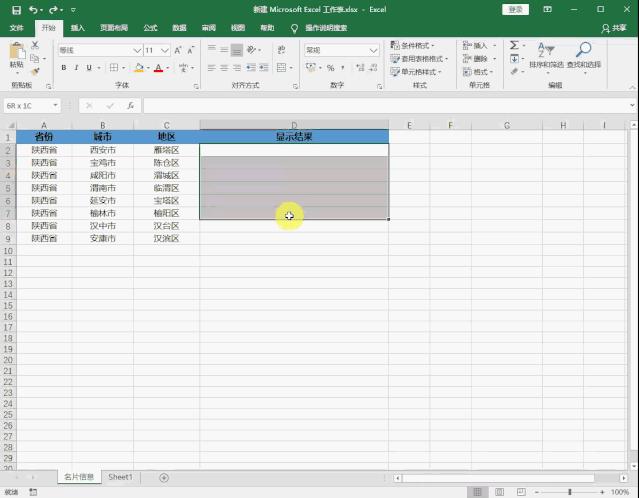The height and width of the screenshot is (498, 639).
Task: Select the Sheet1 worksheet tab
Action: click(x=120, y=477)
